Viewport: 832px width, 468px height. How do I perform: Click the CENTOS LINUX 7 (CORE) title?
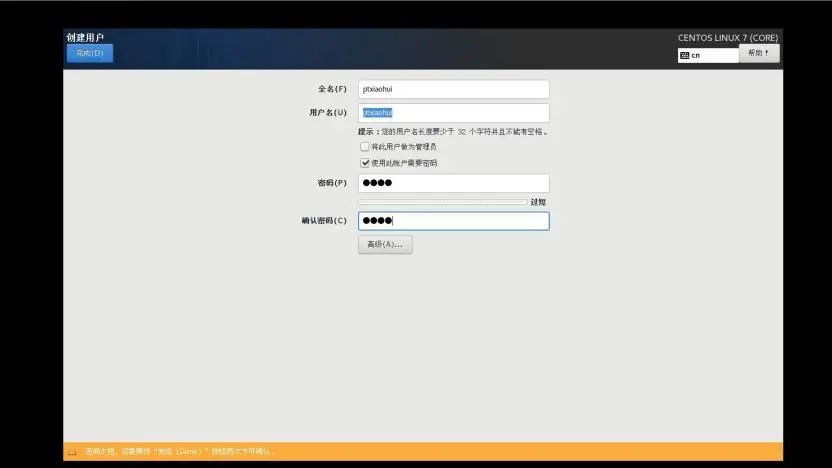(x=728, y=38)
